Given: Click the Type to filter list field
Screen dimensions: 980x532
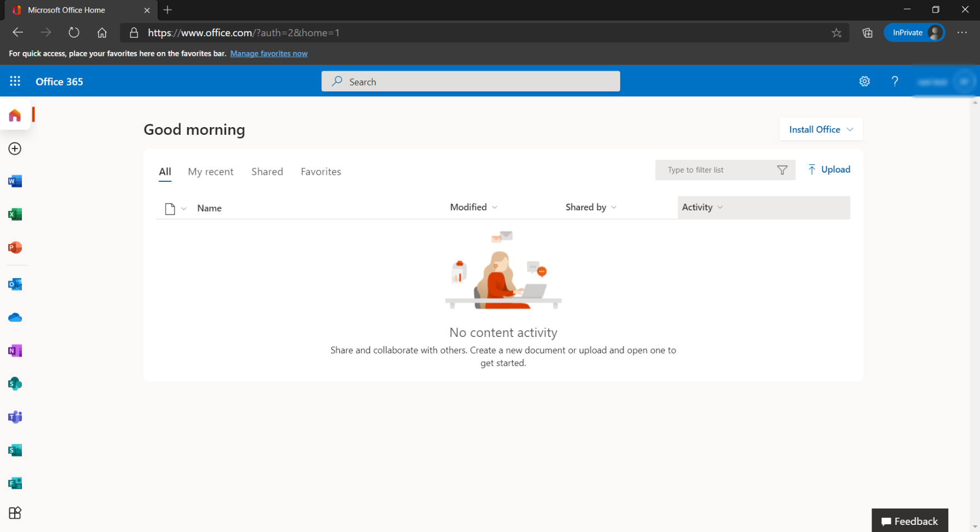Looking at the screenshot, I should tap(725, 170).
